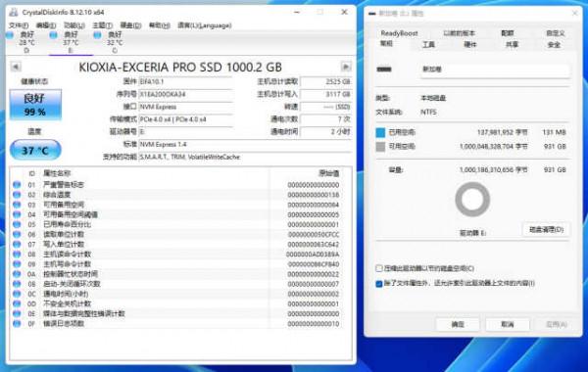Open the 语言 Language menu
588x372 pixels.
click(x=205, y=25)
